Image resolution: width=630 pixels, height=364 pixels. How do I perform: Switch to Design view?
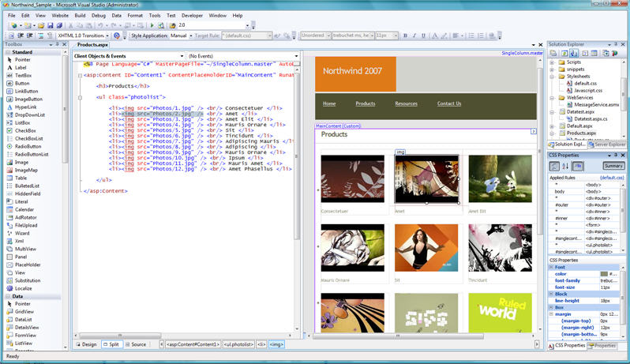pos(86,344)
